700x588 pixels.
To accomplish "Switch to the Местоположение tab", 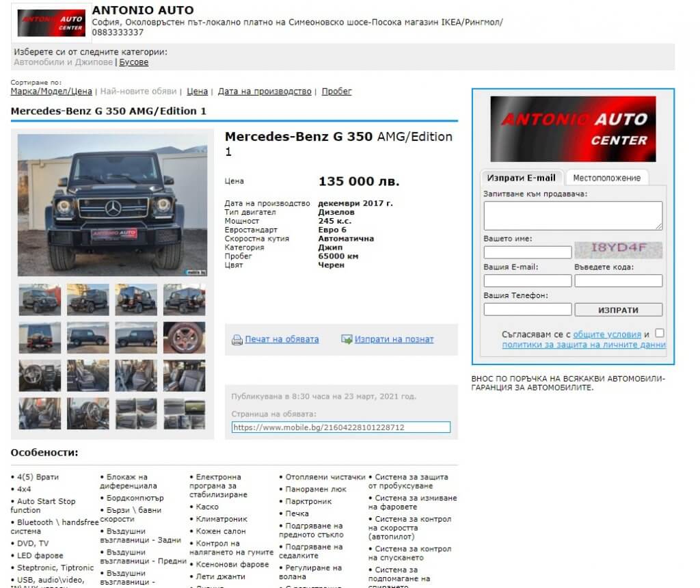I will (x=607, y=178).
